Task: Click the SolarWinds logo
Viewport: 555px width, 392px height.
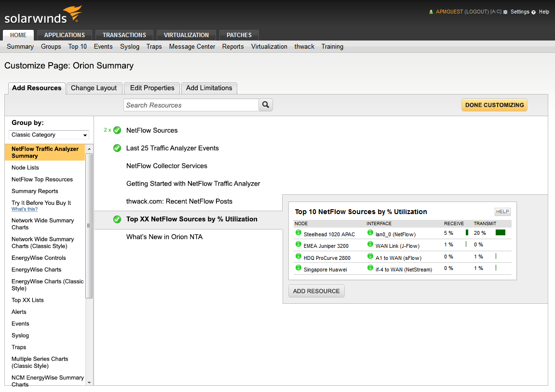Action: point(43,15)
